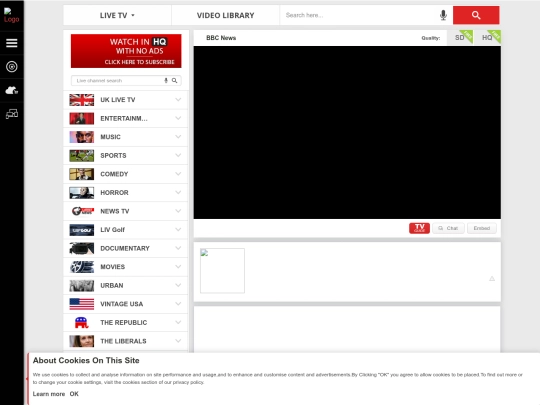
Task: Click Learn more in cookies notice
Action: point(49,394)
